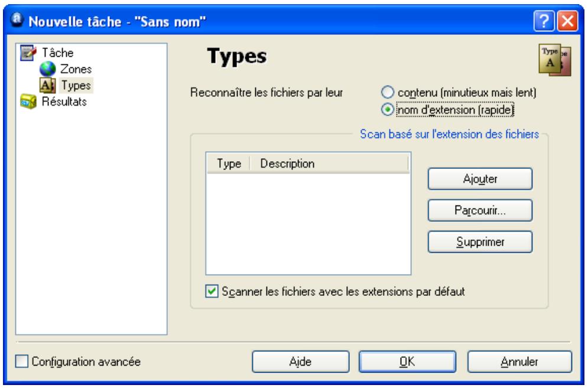Click the Ajouter button
This screenshot has height=388, width=588.
[x=480, y=179]
